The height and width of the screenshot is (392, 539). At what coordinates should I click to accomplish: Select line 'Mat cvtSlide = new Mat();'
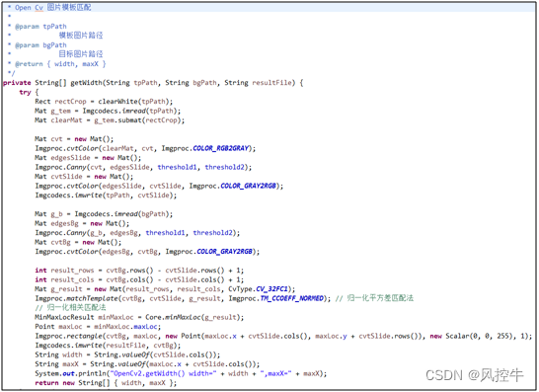84,177
